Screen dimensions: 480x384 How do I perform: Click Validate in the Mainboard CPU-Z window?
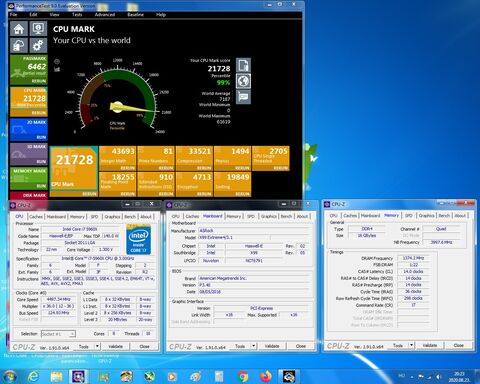coord(272,346)
